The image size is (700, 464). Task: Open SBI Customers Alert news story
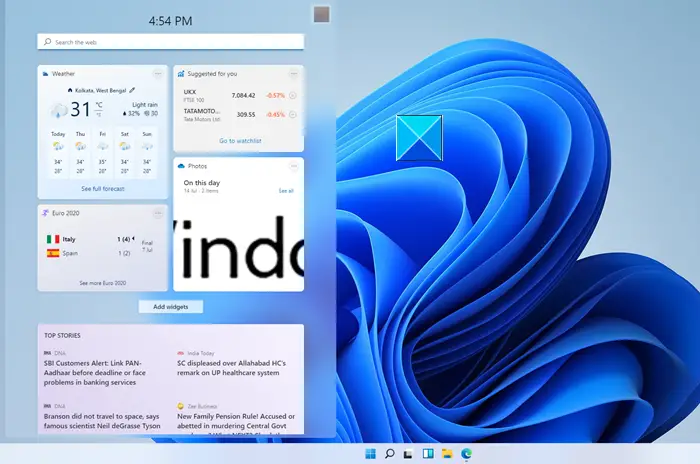pyautogui.click(x=95, y=372)
